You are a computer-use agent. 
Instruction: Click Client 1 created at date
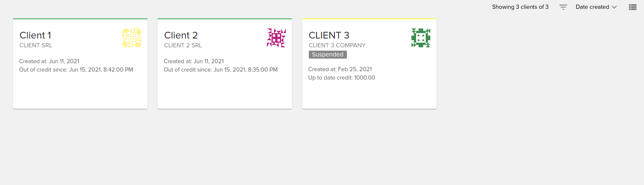[x=49, y=62]
